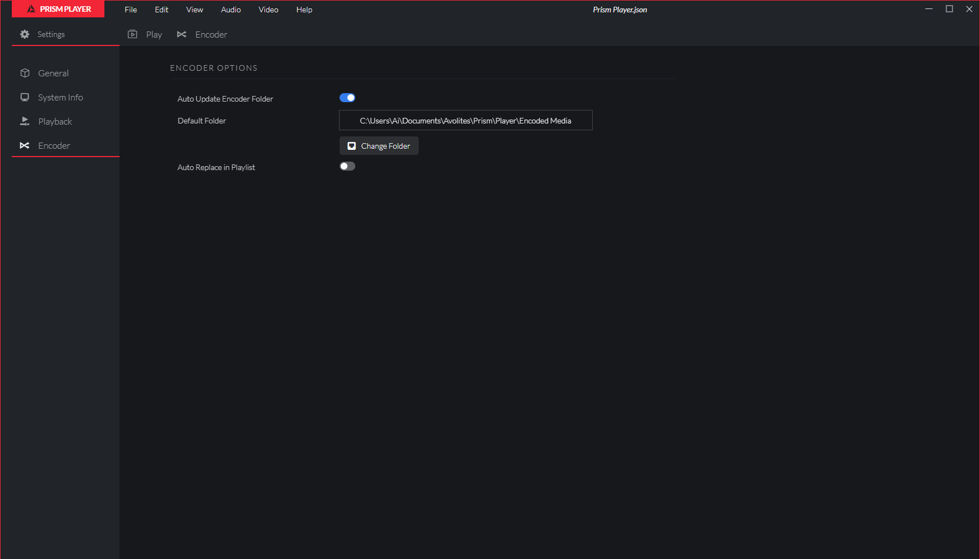Click the Play tab's playback icon
980x559 pixels.
tap(132, 34)
